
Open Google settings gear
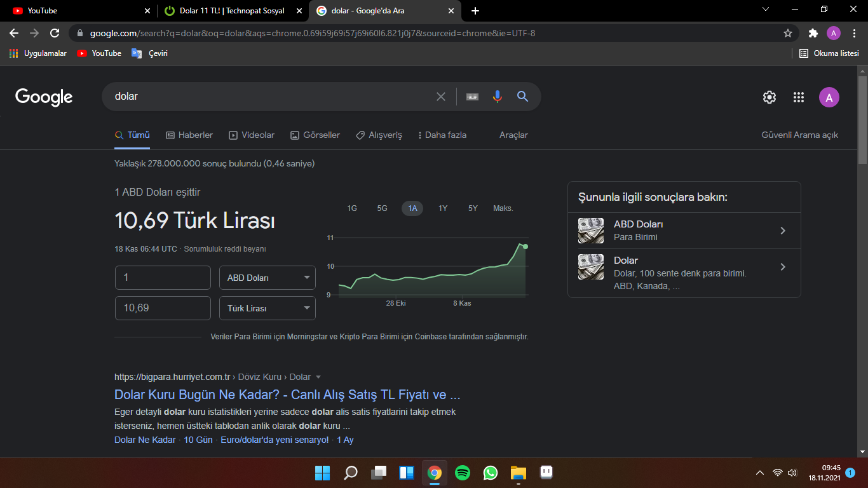click(x=770, y=97)
